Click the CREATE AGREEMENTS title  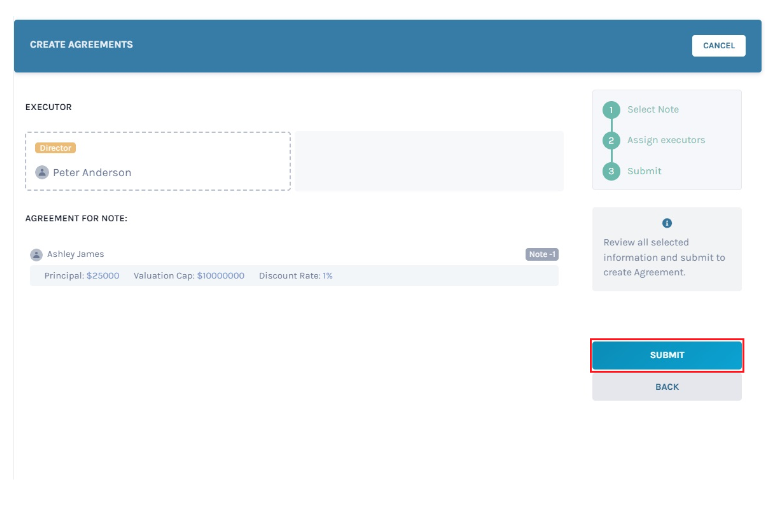click(x=81, y=44)
